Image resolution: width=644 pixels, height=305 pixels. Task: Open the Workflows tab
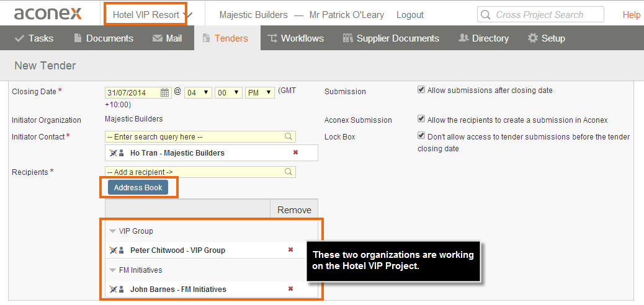[x=296, y=38]
